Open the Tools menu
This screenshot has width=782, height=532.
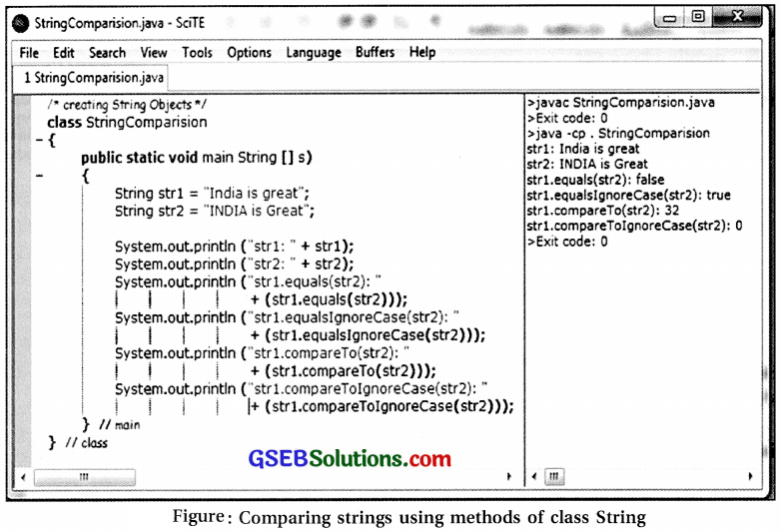coord(197,52)
